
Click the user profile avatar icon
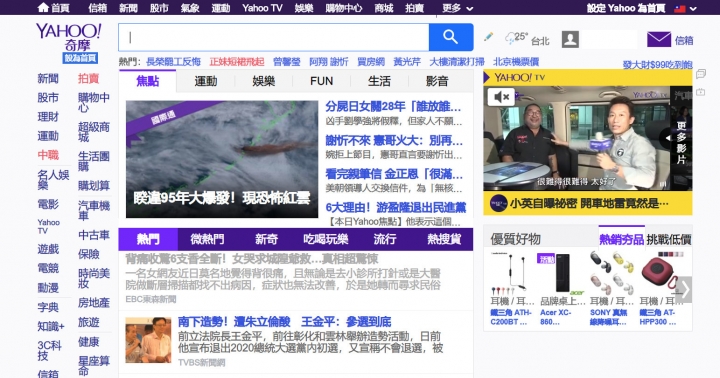point(570,39)
